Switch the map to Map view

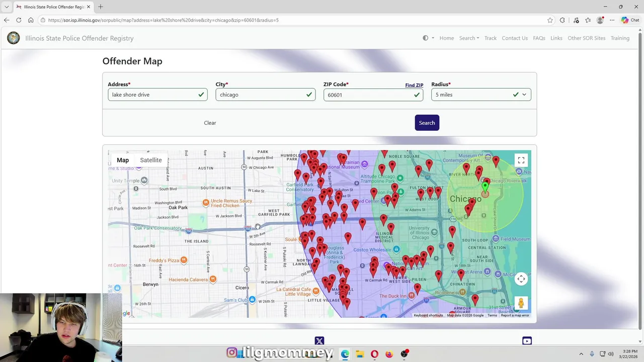coord(123,160)
